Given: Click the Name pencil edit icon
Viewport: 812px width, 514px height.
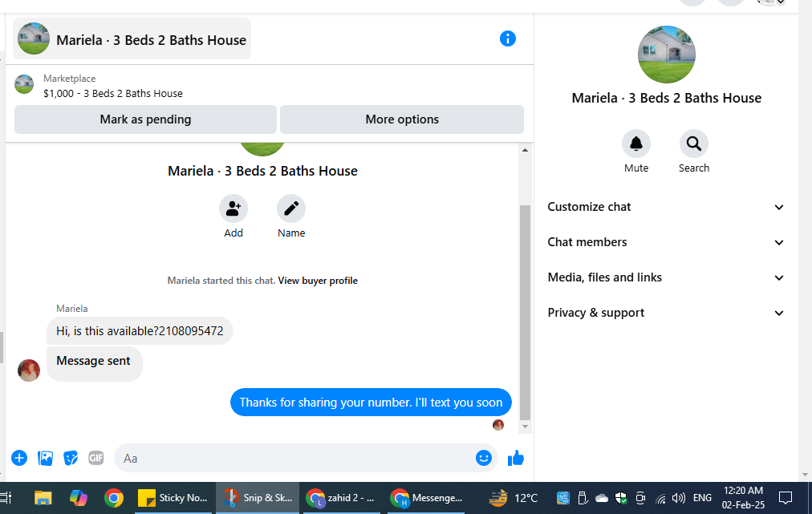Looking at the screenshot, I should 291,208.
